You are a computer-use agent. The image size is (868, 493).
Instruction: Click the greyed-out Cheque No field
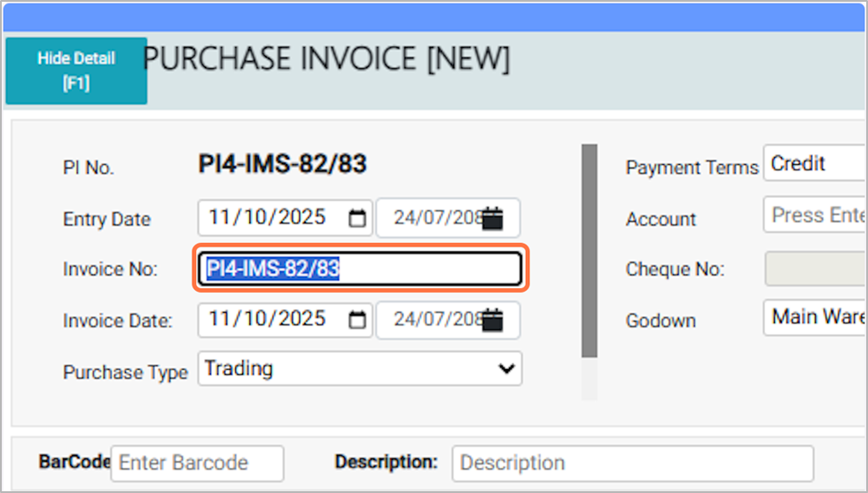816,269
